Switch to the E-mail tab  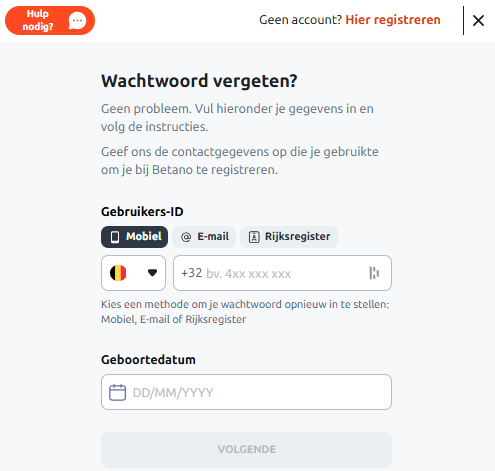coord(204,237)
